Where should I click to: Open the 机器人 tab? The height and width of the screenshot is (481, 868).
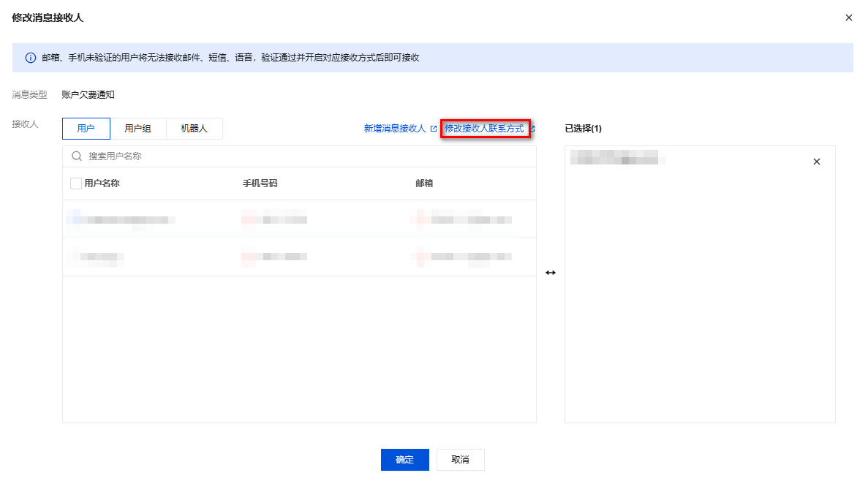195,129
